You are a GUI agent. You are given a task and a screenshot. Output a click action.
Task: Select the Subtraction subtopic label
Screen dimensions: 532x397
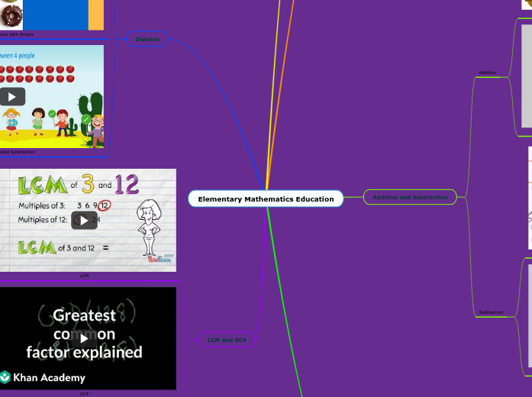[x=491, y=312]
